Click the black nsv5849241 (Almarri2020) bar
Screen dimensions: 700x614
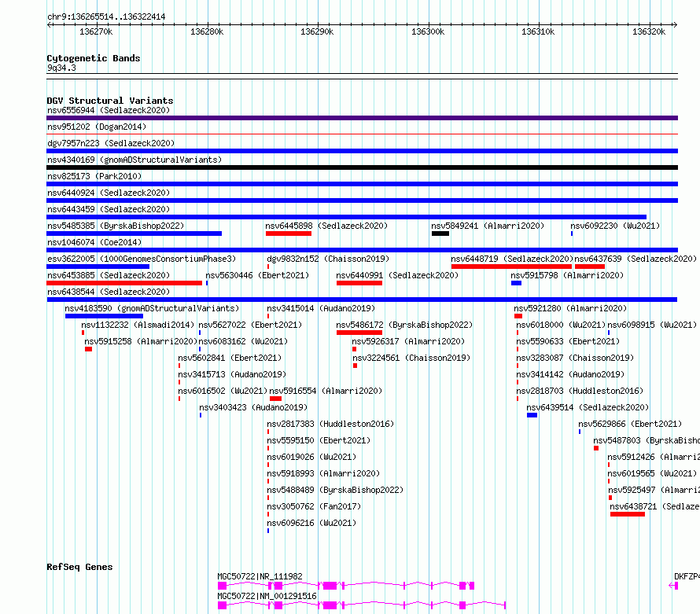point(440,233)
